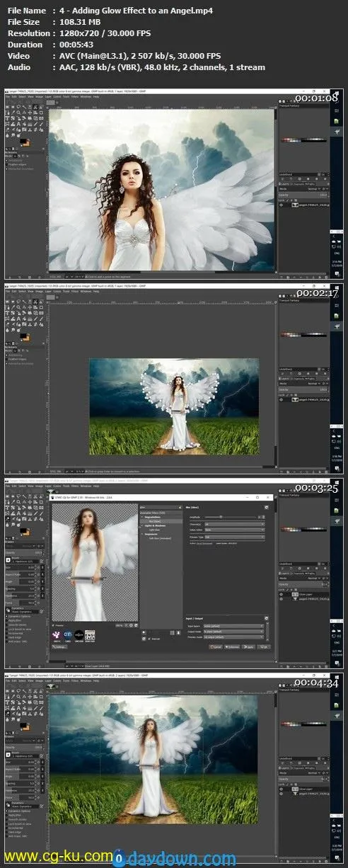The image size is (348, 868).
Task: Adjust the Amplitude slider in the G'MIC dialog
Action: point(231,517)
